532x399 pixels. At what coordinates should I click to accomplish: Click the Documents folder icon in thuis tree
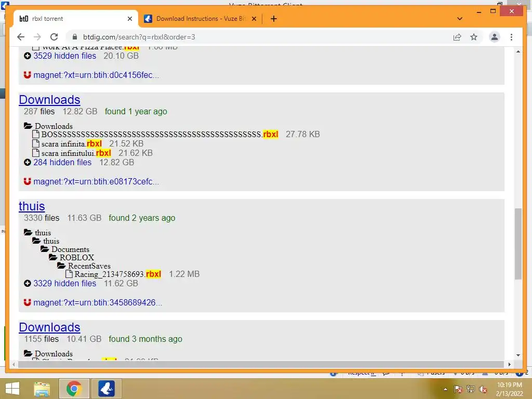pyautogui.click(x=45, y=249)
